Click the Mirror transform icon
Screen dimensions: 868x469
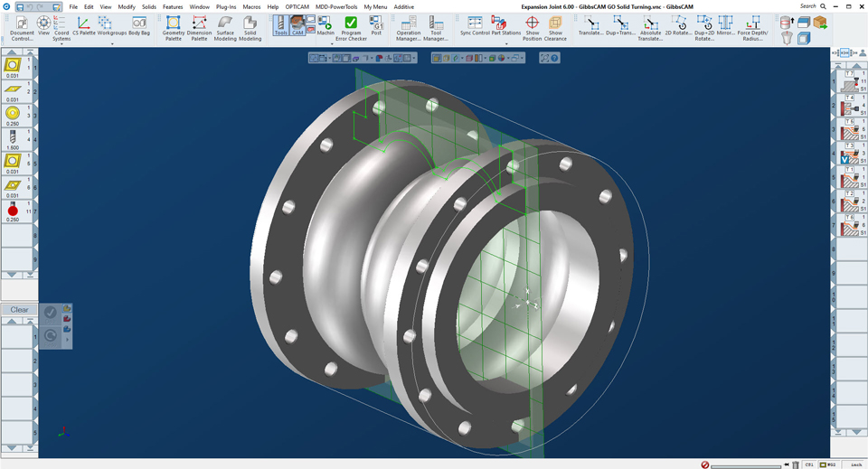click(726, 27)
